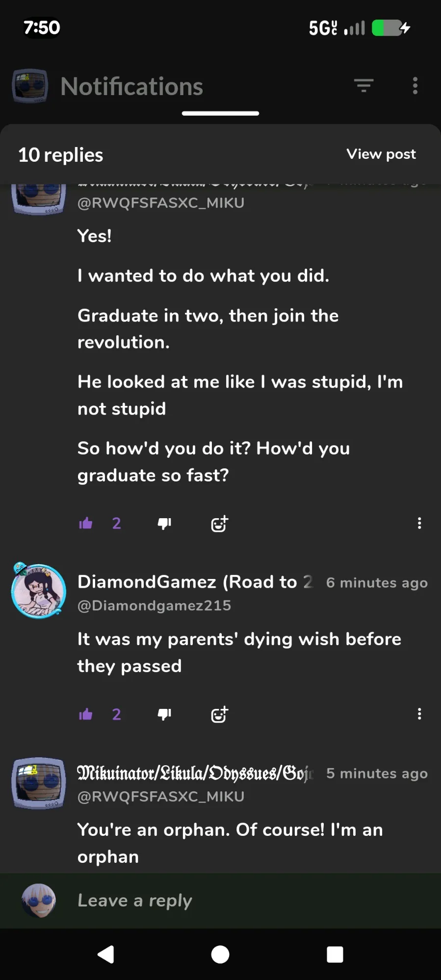Open the @Diamondgamez215 username handle
This screenshot has width=441, height=980.
[154, 605]
